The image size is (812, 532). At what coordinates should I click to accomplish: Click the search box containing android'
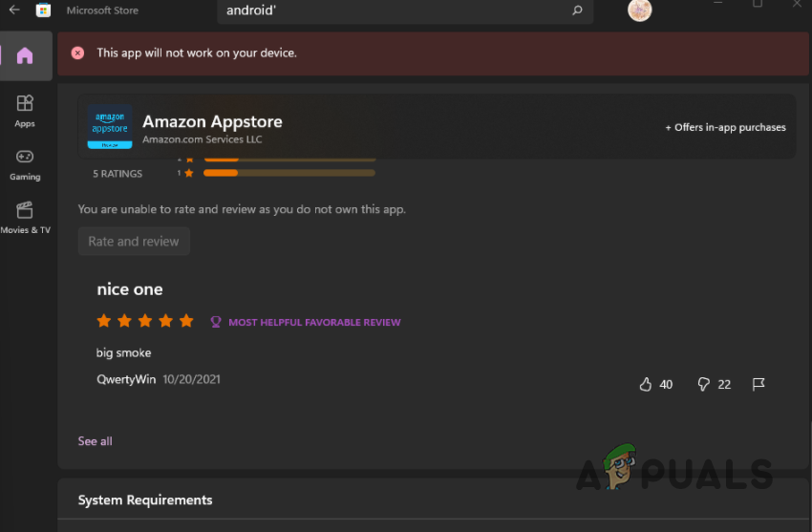[x=405, y=11]
